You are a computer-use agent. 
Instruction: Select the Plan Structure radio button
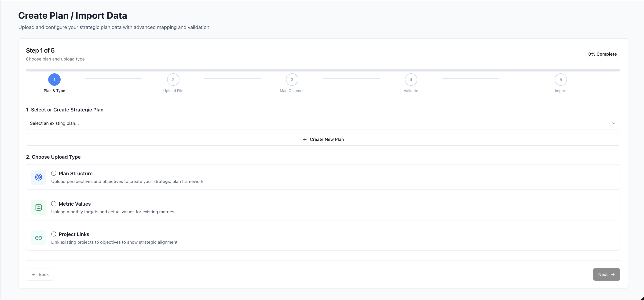(x=54, y=173)
